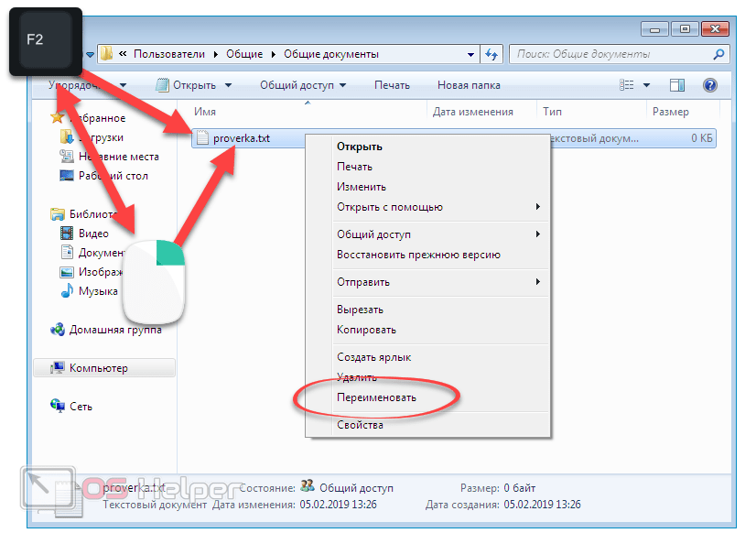Open Недавние места recent places icon

67,157
